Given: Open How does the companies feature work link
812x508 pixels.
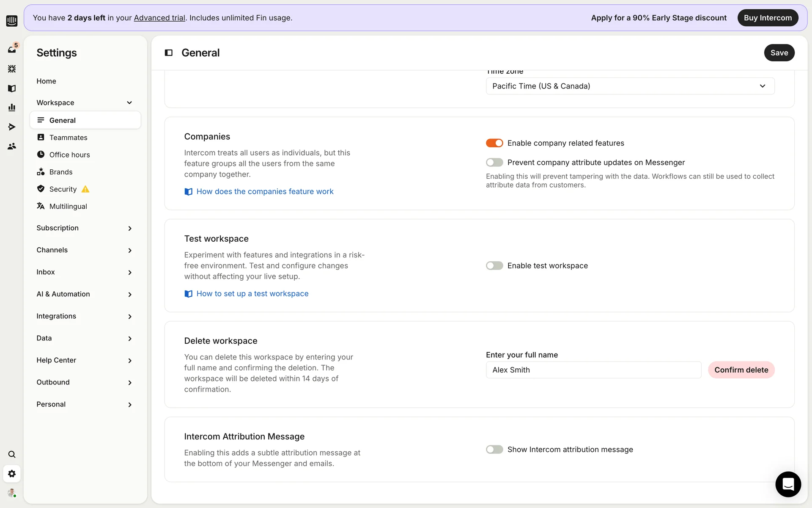Looking at the screenshot, I should [x=264, y=192].
